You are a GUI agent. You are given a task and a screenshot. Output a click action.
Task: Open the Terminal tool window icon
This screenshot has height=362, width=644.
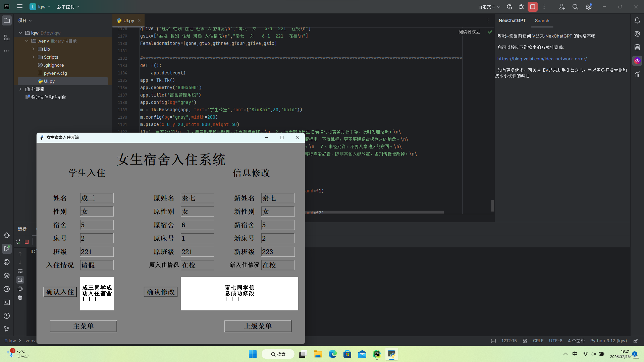(7, 302)
